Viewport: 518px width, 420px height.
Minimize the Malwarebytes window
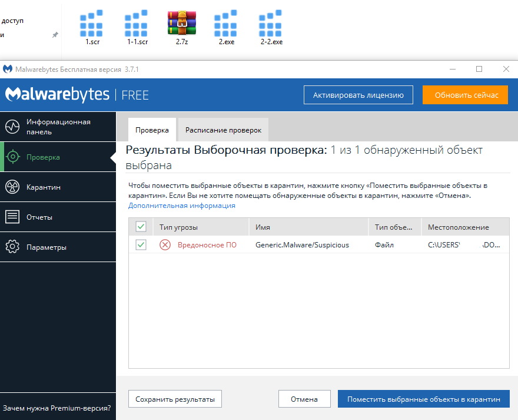click(x=453, y=69)
